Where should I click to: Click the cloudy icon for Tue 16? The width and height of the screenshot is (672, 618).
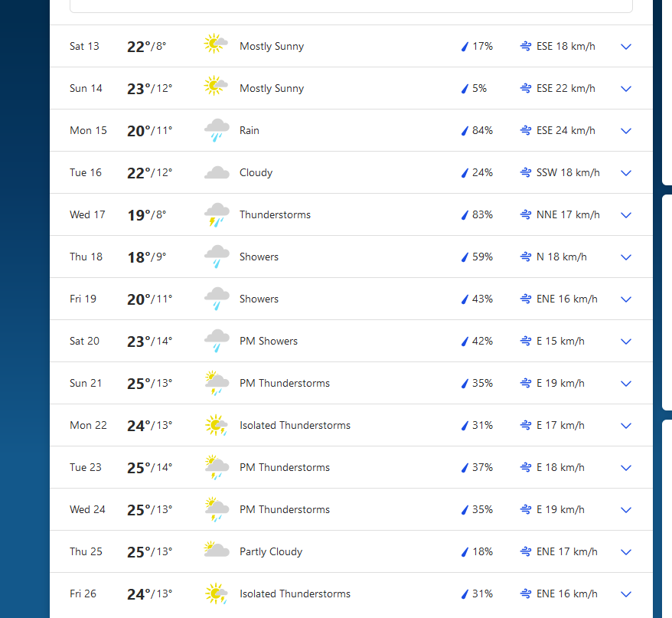click(x=217, y=173)
